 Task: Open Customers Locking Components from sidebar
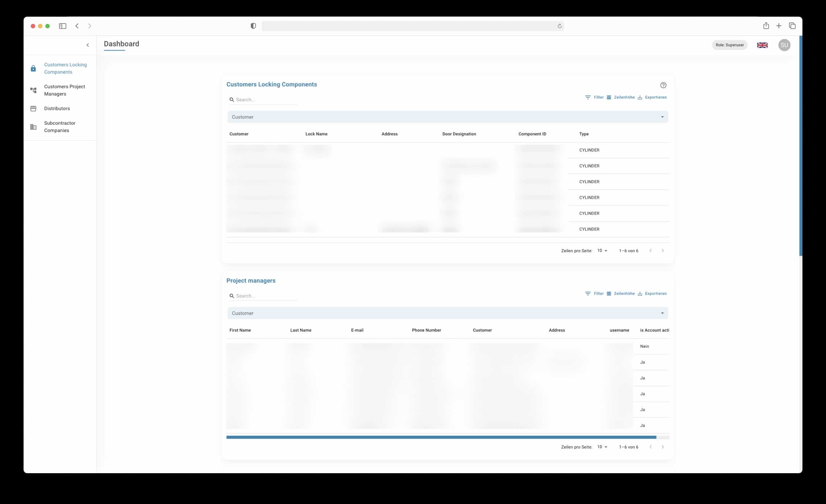pos(65,68)
